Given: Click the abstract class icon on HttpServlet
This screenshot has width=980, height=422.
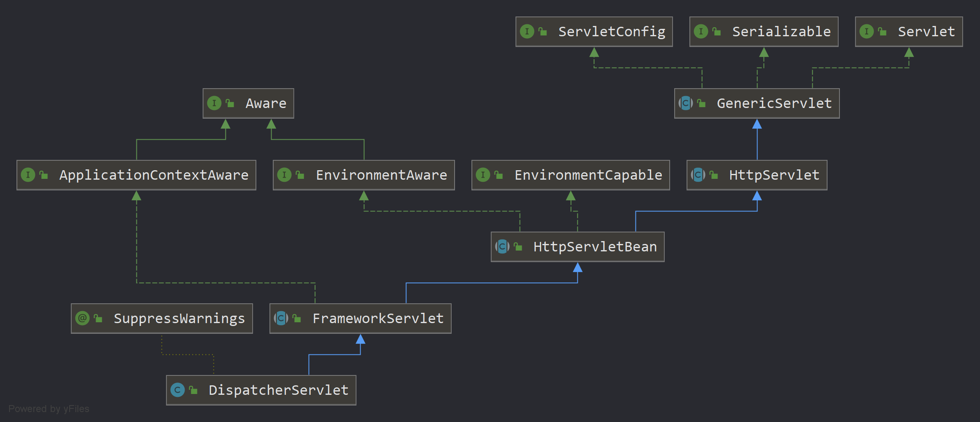Looking at the screenshot, I should coord(698,175).
